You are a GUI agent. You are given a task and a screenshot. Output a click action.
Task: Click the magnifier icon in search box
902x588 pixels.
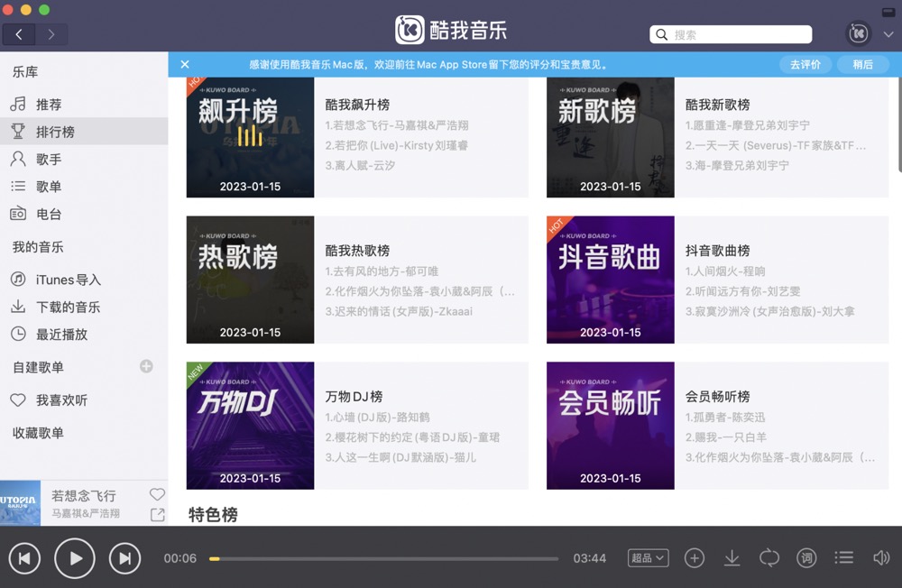point(661,34)
